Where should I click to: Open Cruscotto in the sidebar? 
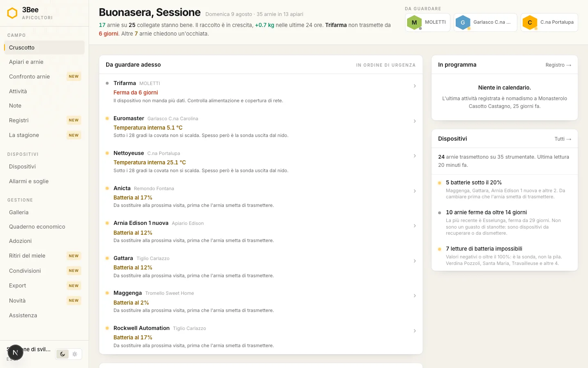click(44, 47)
